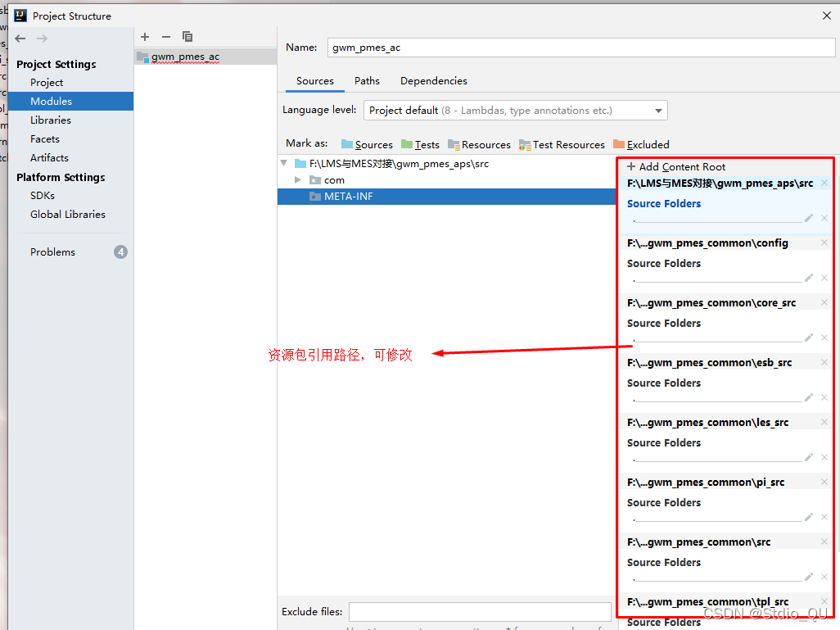Open SDKs under Platform Settings
The width and height of the screenshot is (840, 630).
[x=43, y=195]
